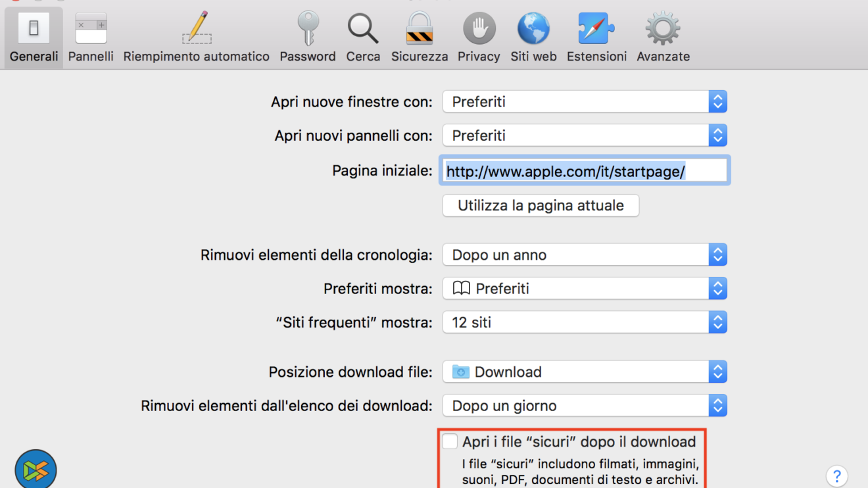This screenshot has width=868, height=488.
Task: Click into the Pagina iniziale URL field
Action: pyautogui.click(x=586, y=171)
